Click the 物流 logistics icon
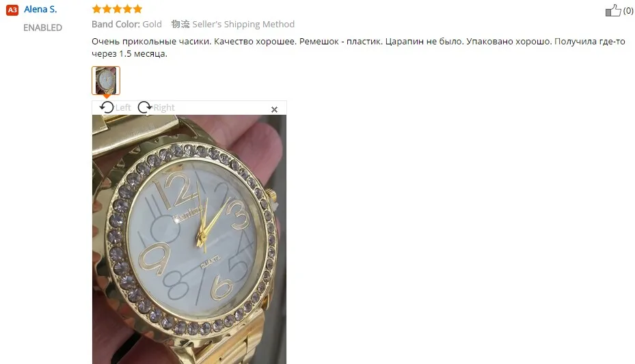 pos(180,25)
